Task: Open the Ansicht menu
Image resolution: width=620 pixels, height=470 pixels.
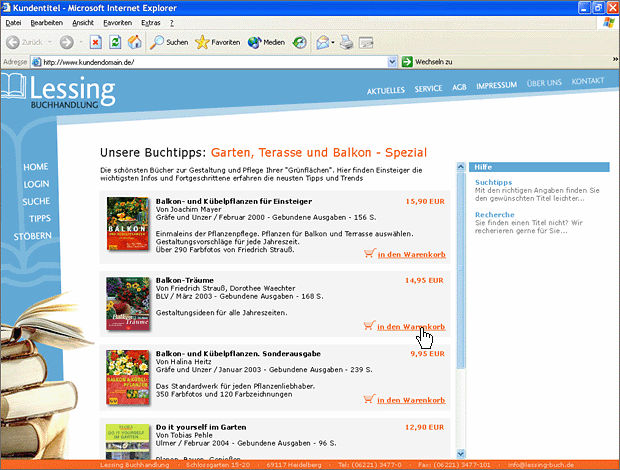Action: pyautogui.click(x=83, y=23)
